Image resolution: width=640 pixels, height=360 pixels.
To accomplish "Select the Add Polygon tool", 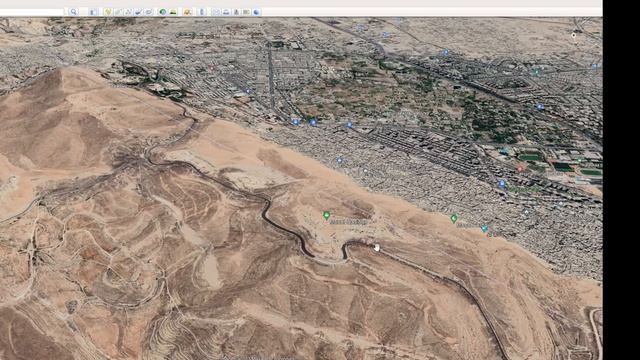I will 118,12.
